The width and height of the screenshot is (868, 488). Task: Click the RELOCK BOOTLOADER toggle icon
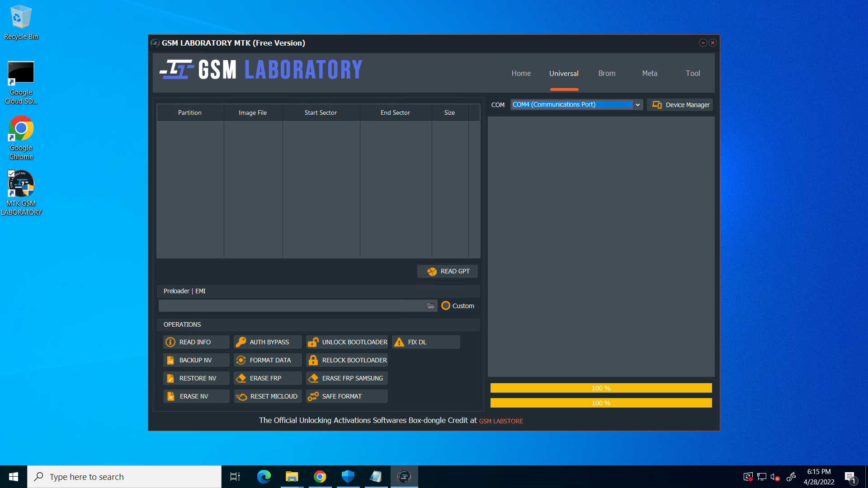point(314,360)
